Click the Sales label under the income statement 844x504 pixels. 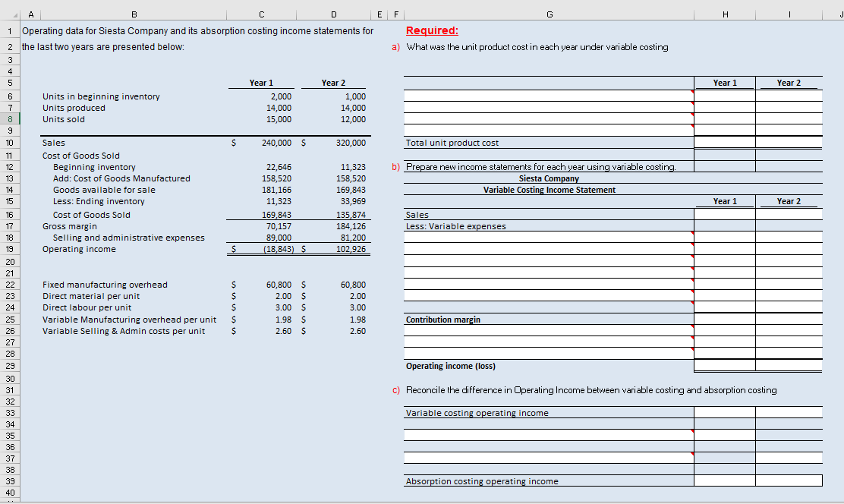(x=415, y=214)
